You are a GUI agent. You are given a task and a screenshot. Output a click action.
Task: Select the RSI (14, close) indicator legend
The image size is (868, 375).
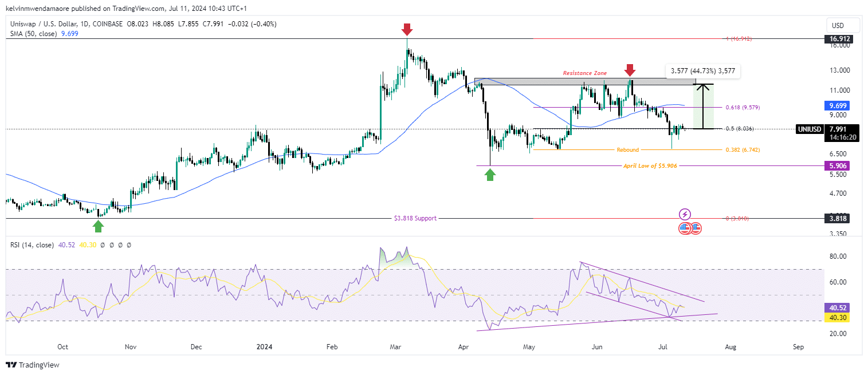coord(32,244)
